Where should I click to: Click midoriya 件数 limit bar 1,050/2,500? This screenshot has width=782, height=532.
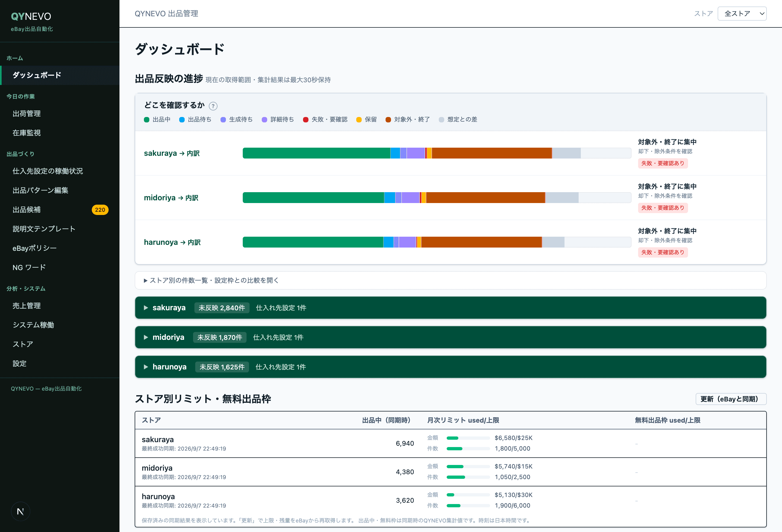pos(468,477)
